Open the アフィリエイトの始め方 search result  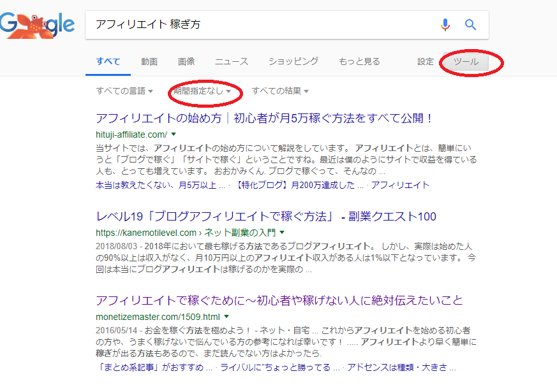(x=264, y=119)
